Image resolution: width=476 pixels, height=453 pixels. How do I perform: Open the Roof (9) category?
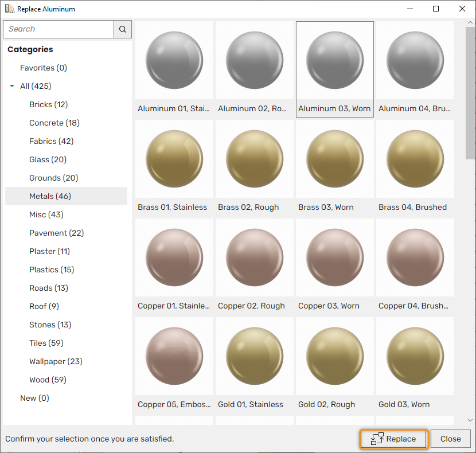[44, 306]
